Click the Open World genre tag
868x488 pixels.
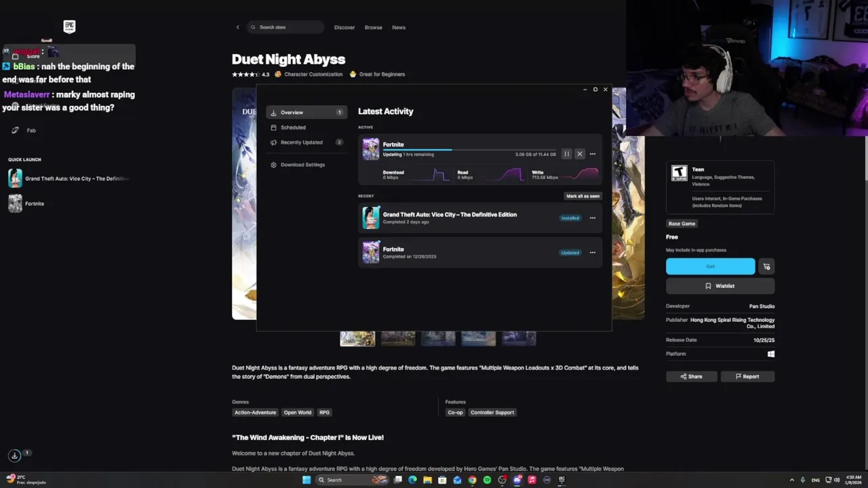(298, 412)
